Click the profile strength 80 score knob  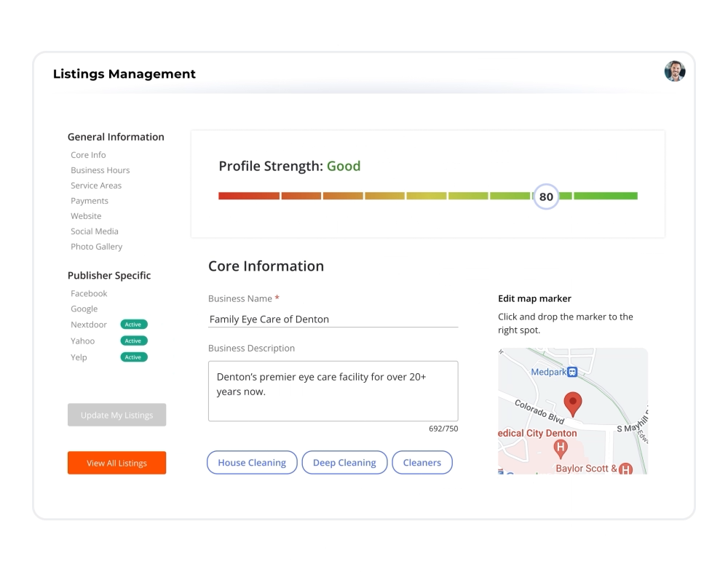546,196
